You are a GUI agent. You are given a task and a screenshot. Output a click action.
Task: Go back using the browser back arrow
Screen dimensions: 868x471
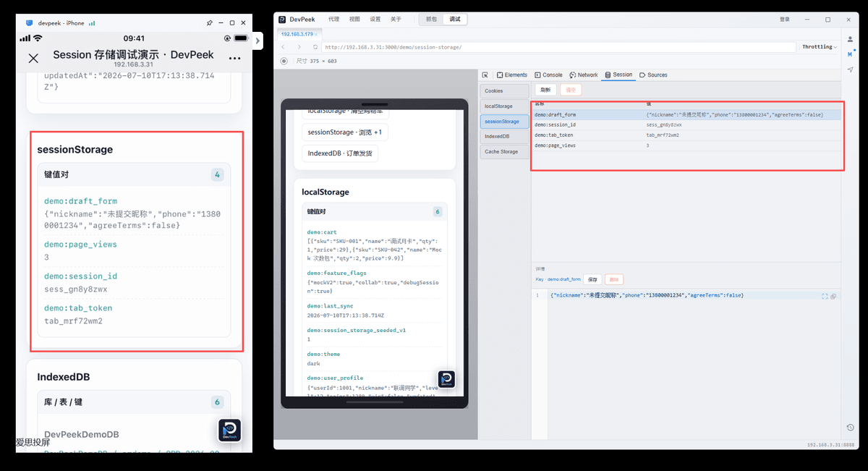284,47
